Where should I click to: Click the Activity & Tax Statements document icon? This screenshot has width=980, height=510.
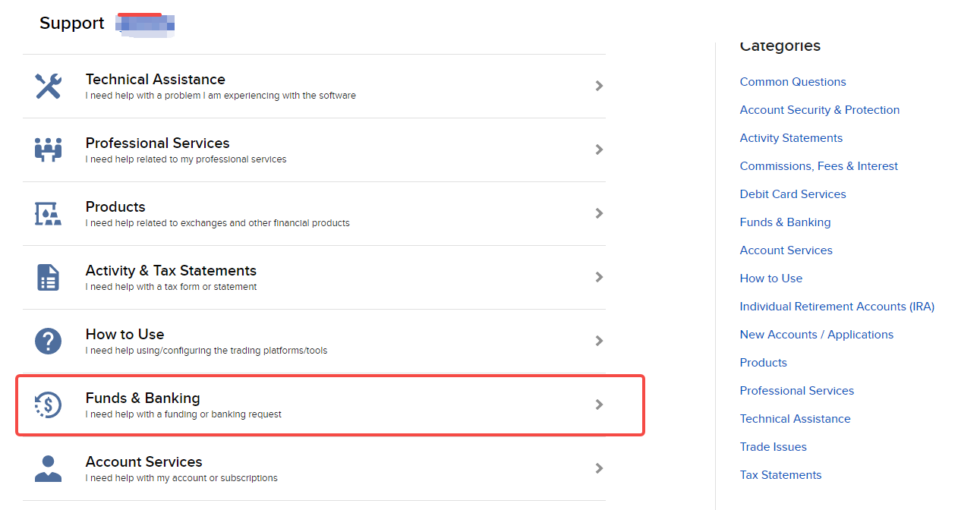point(49,277)
